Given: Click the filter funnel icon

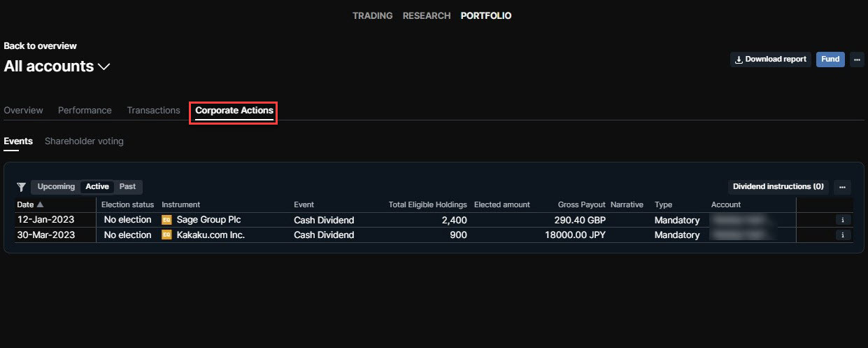Looking at the screenshot, I should [x=22, y=187].
